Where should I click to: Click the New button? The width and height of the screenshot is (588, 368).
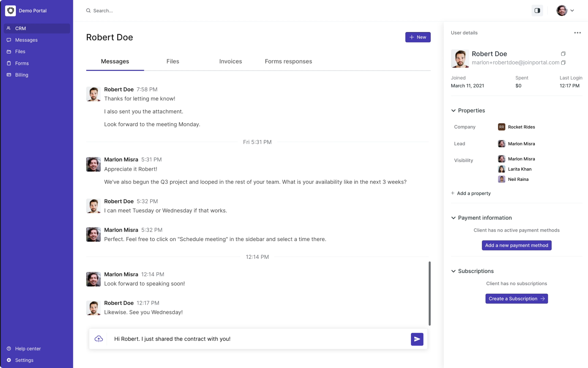click(418, 37)
